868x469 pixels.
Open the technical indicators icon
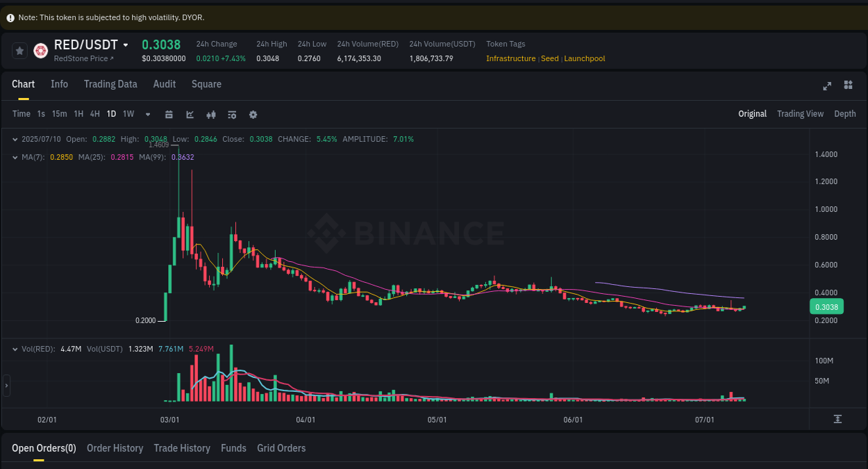[x=232, y=114]
